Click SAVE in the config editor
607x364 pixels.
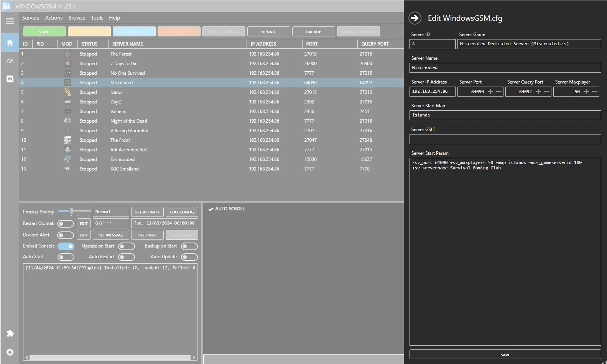[505, 355]
